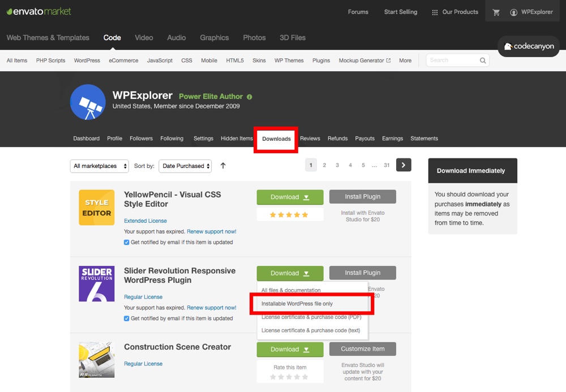Open the Refunds tab
The image size is (566, 392).
(x=337, y=139)
